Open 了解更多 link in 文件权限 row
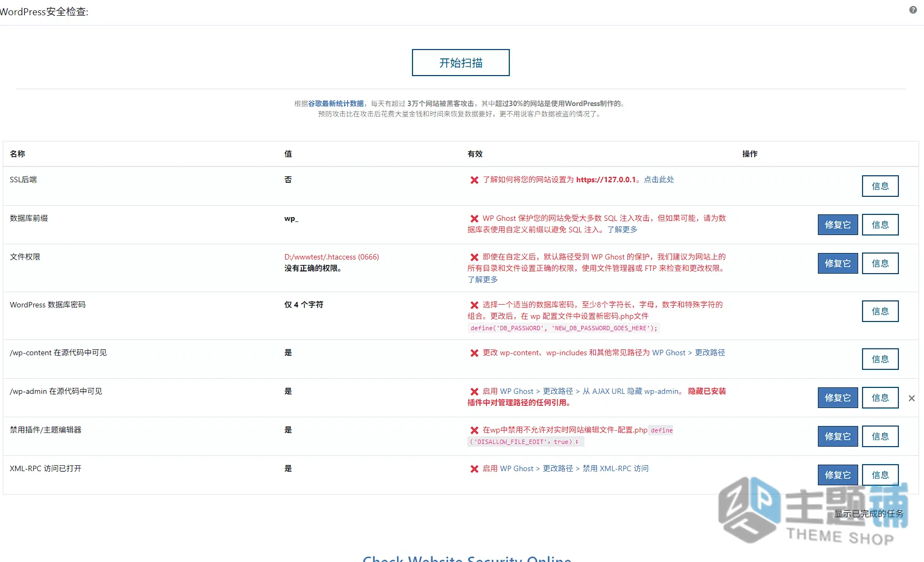Image resolution: width=924 pixels, height=562 pixels. coord(483,280)
